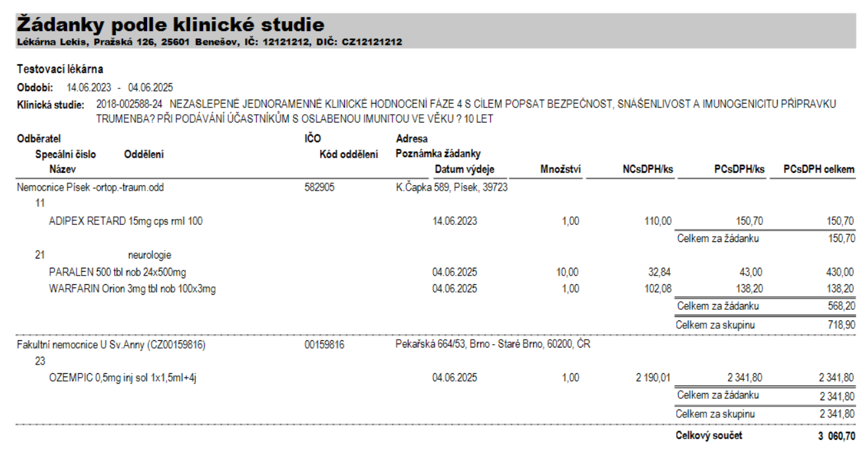Click the PCsDPH celkem column header
The image size is (868, 453).
(x=819, y=169)
